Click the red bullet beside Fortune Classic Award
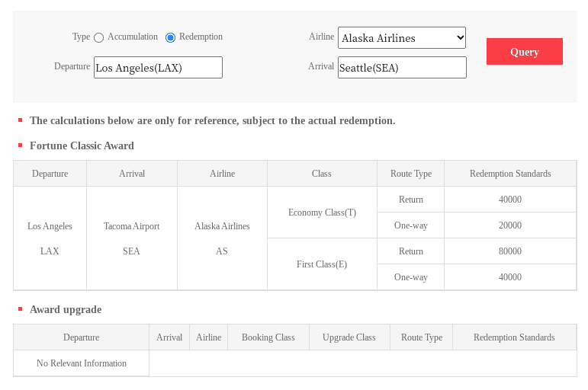This screenshot has height=390, width=588. (x=20, y=145)
